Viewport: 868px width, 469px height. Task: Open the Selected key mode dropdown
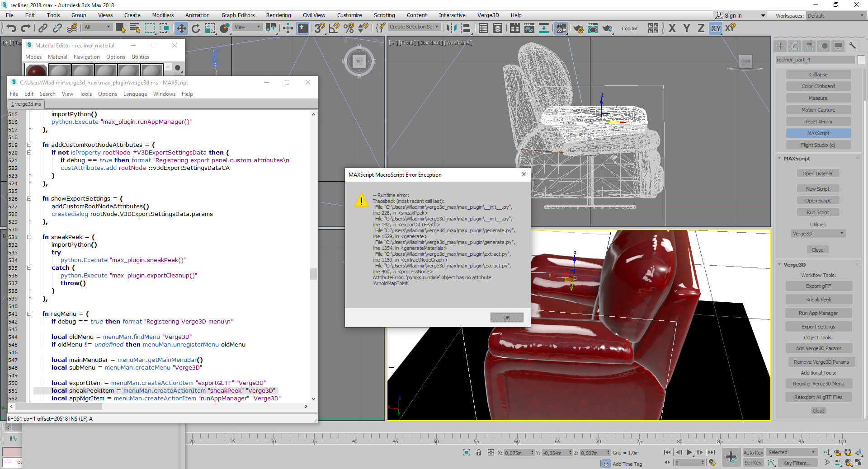click(791, 452)
